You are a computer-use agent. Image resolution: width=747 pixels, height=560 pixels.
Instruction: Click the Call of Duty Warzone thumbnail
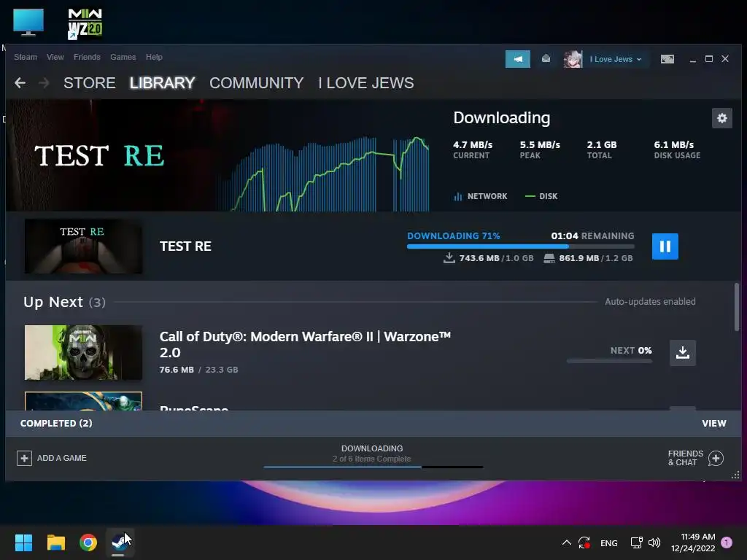83,352
